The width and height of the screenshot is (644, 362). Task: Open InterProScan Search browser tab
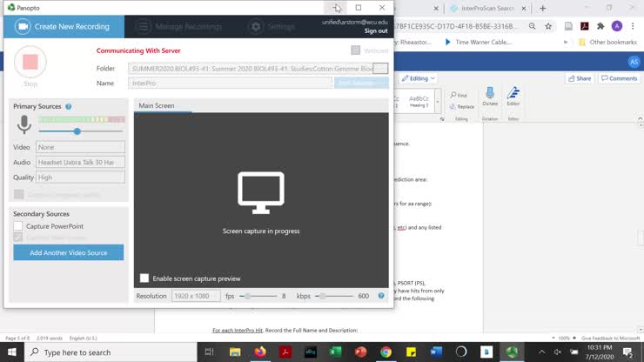488,8
